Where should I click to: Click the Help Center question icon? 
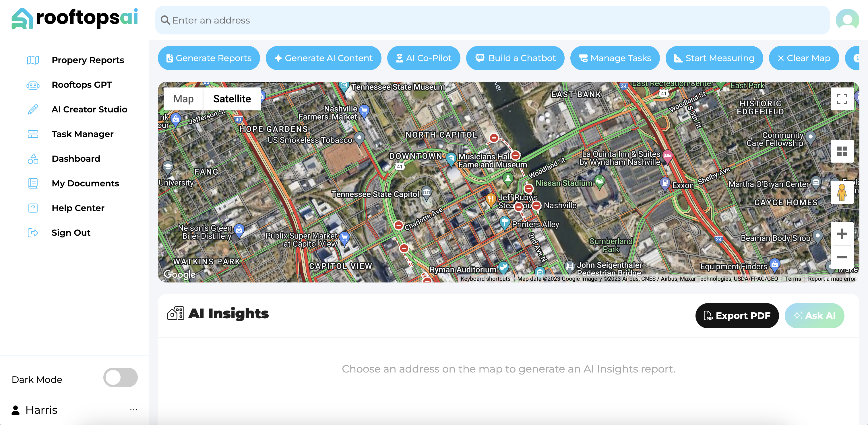(33, 208)
